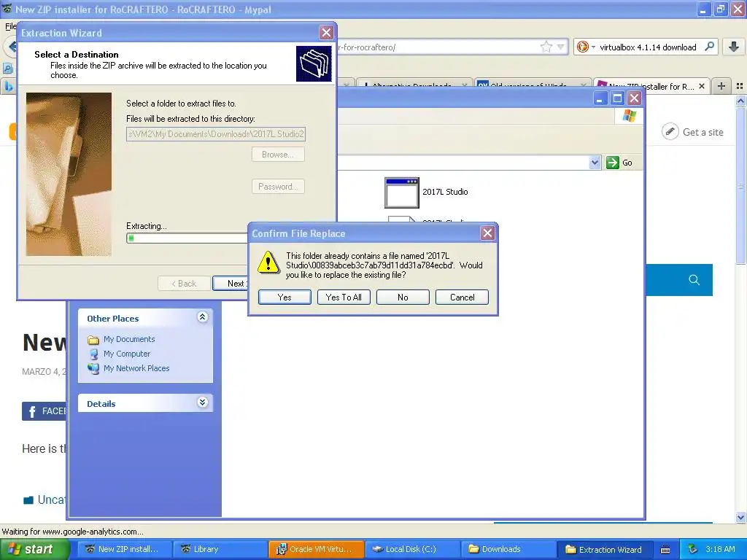Click the browser search field with virtualbox text
The image size is (747, 560).
648,47
